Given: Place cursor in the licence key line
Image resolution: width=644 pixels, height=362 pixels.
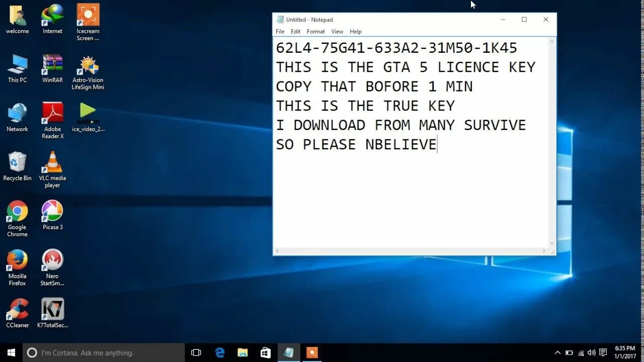Looking at the screenshot, I should coord(396,48).
